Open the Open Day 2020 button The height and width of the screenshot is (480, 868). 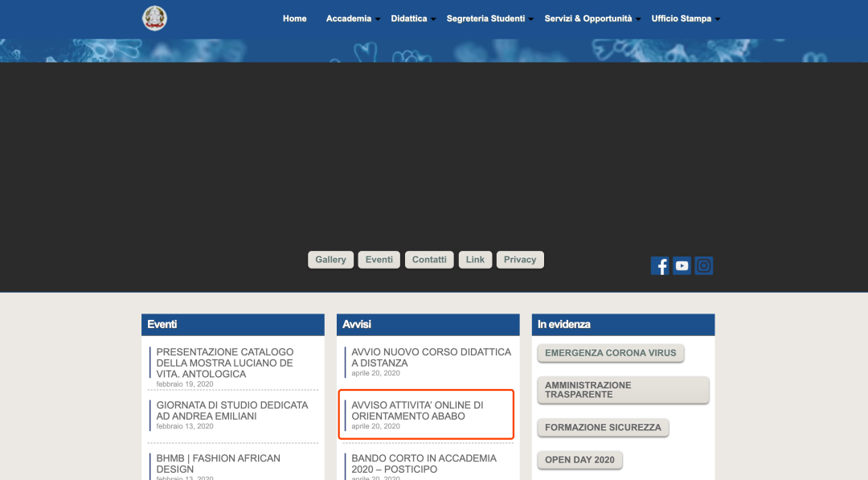579,460
